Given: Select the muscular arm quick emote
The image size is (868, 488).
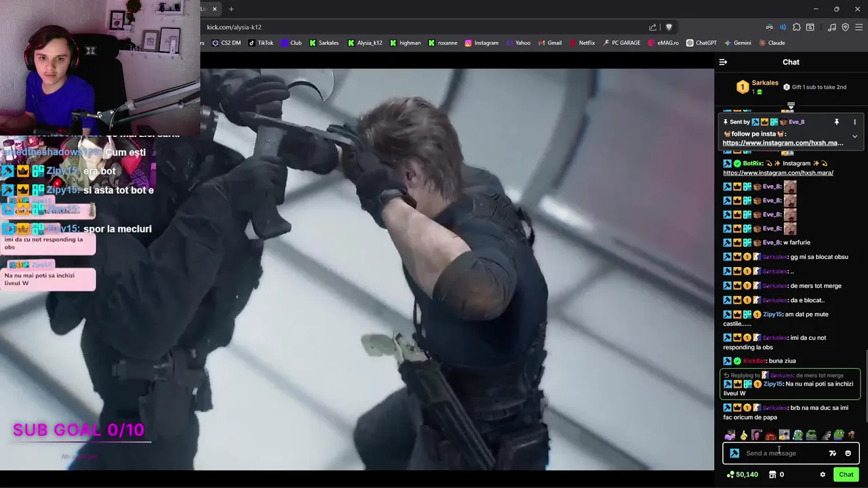Looking at the screenshot, I should (x=730, y=435).
